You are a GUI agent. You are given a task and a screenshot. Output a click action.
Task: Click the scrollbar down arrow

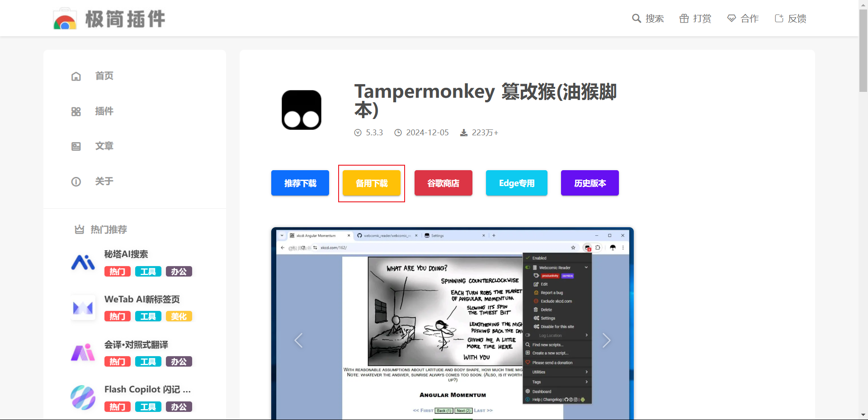pos(863,415)
